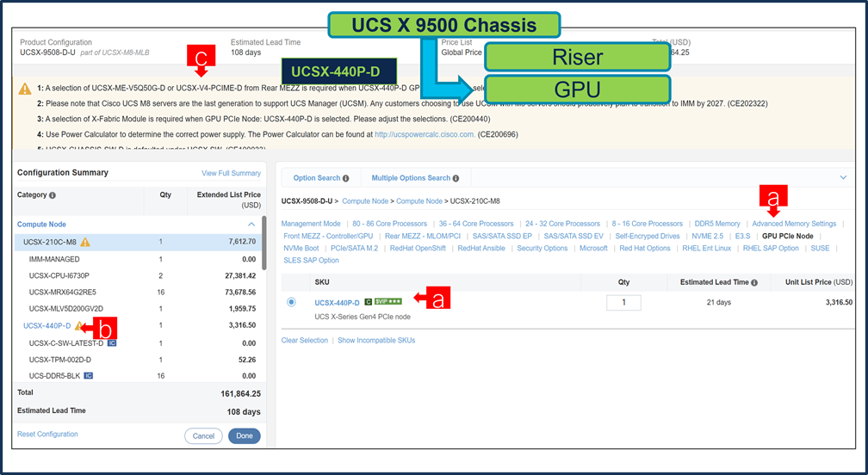Select UCSX-440P-D item in Configuration Summary
Screen dimensions: 868x475
click(47, 325)
